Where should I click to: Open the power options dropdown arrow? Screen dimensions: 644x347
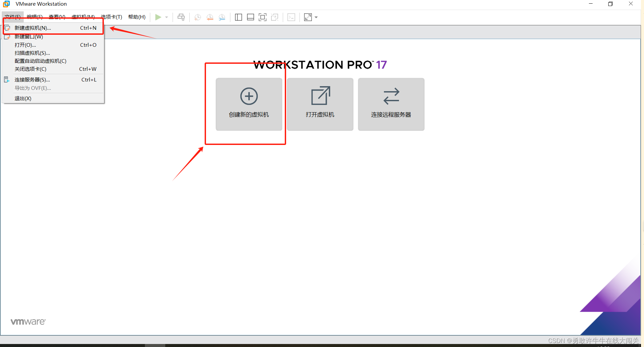click(167, 17)
